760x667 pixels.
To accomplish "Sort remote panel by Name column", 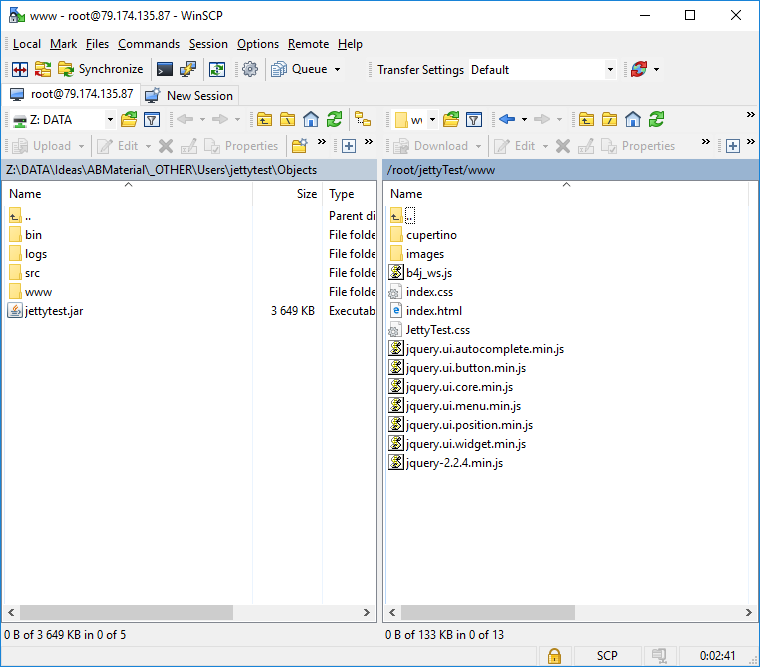I will (566, 194).
